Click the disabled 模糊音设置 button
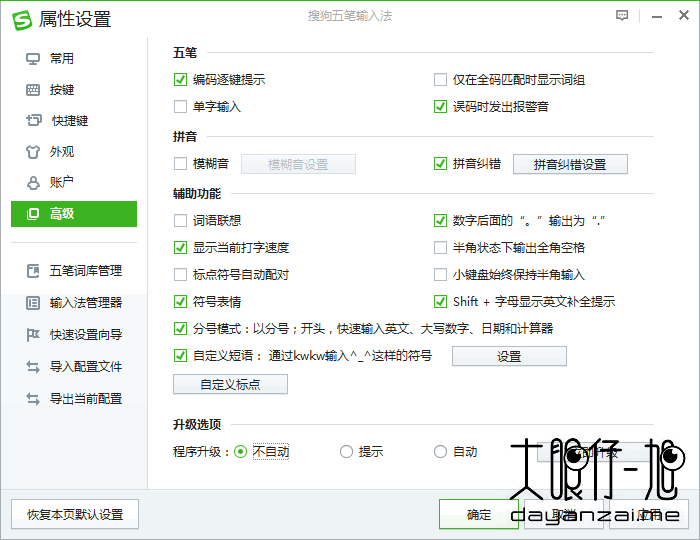Screen dimensions: 700x540 coord(298,164)
